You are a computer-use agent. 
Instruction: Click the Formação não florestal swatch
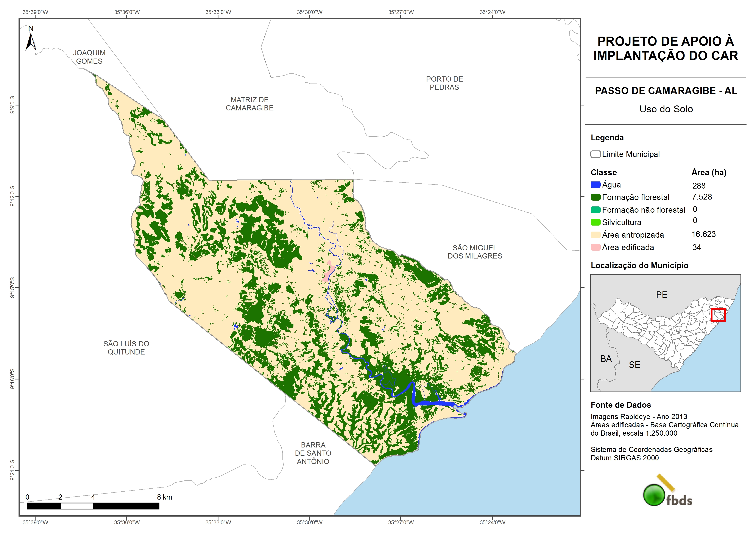point(595,210)
